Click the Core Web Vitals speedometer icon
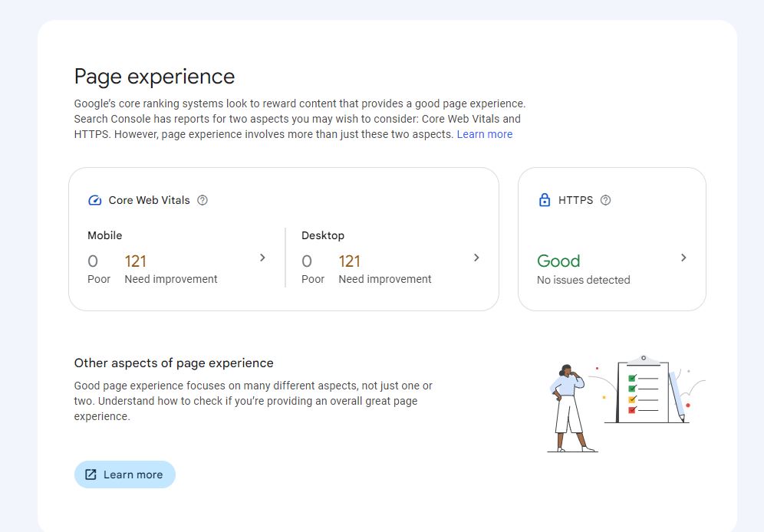The height and width of the screenshot is (532, 764). 94,200
